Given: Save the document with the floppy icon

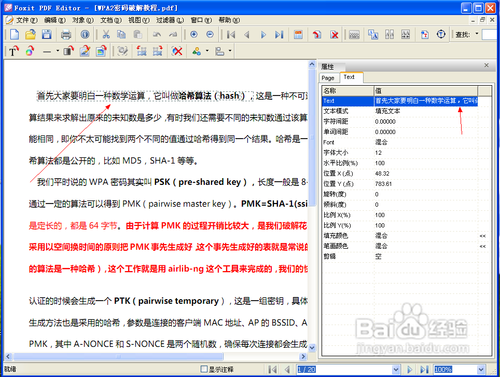Looking at the screenshot, I should coord(47,34).
